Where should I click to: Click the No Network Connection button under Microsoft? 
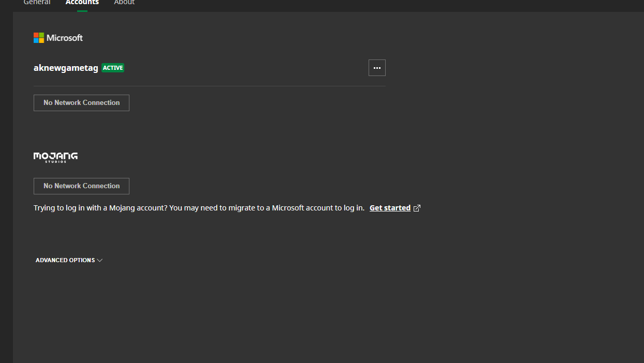tap(81, 103)
